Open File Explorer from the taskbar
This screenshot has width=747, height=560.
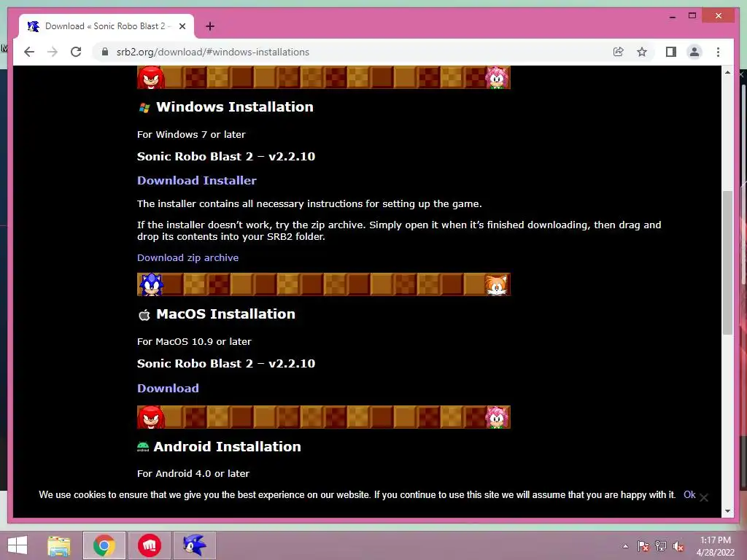(59, 545)
